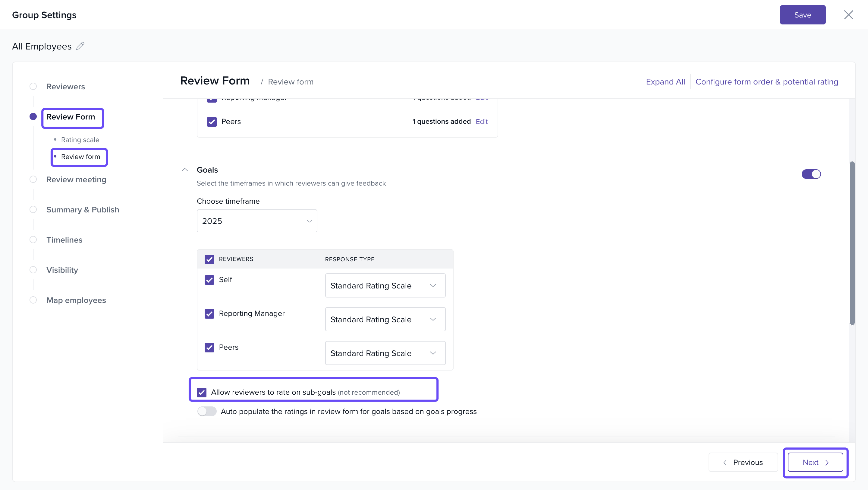The height and width of the screenshot is (490, 868).
Task: Open the 2025 timeframe dropdown
Action: pos(257,221)
